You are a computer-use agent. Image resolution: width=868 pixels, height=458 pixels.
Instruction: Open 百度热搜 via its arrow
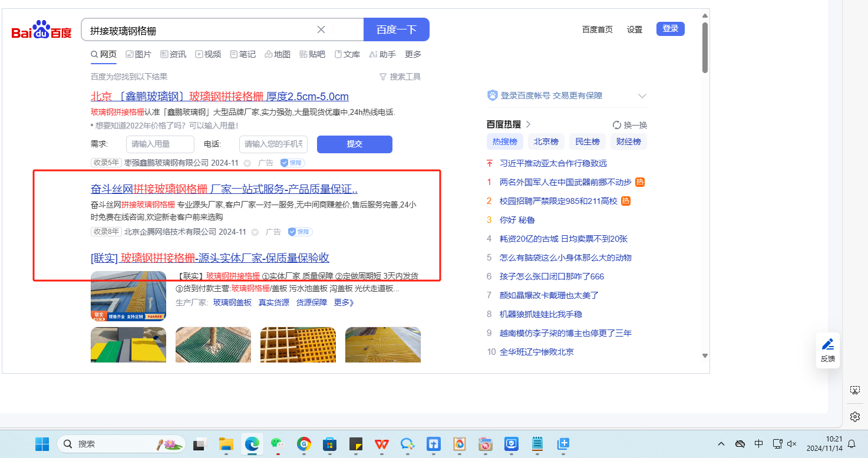[x=529, y=124]
